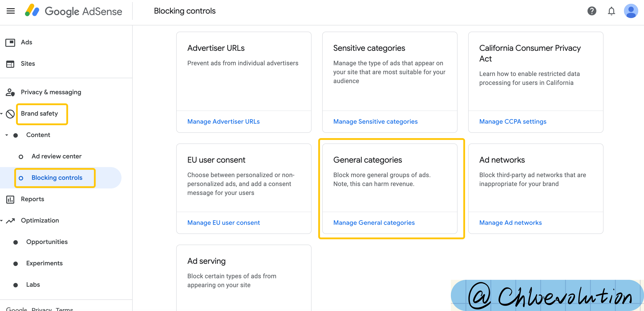This screenshot has height=311, width=644.
Task: Click the Google footer link
Action: point(16,309)
